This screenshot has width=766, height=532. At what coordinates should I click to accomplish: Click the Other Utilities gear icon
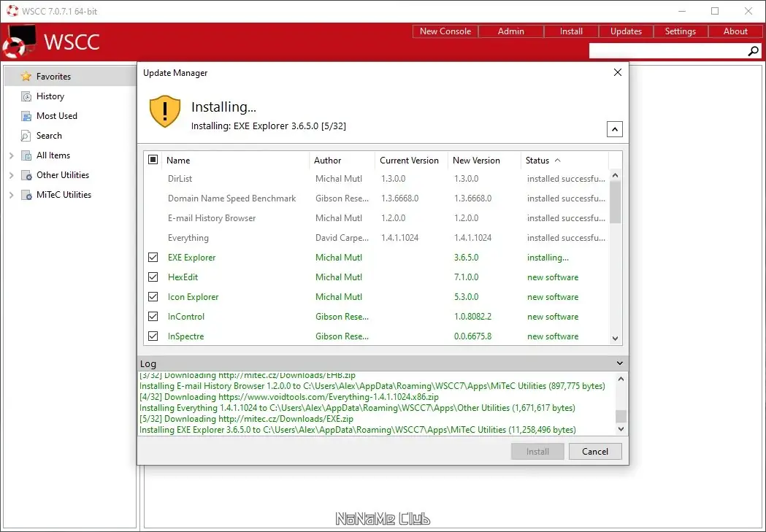coord(26,175)
